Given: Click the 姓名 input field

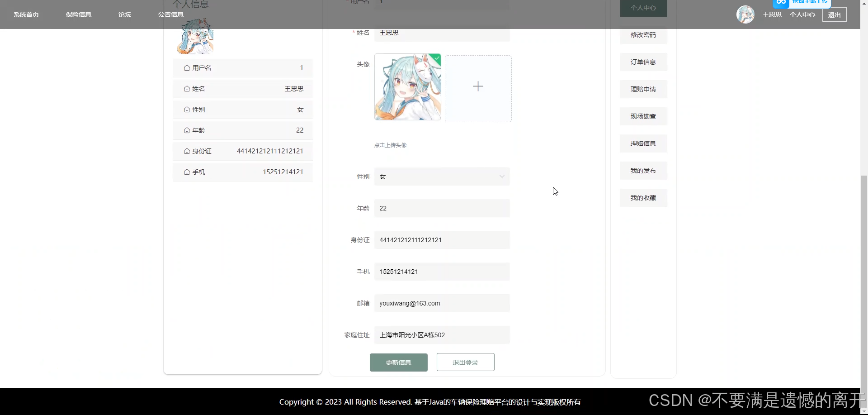Looking at the screenshot, I should 442,33.
